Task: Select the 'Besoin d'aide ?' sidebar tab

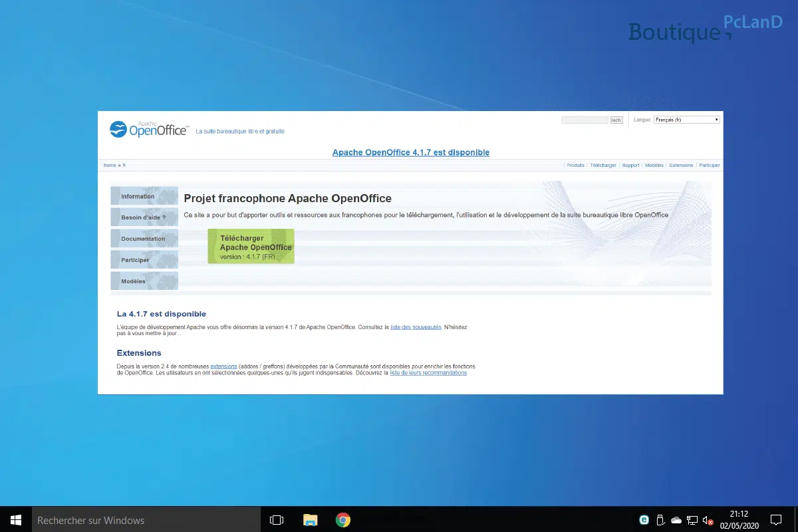Action: point(144,217)
